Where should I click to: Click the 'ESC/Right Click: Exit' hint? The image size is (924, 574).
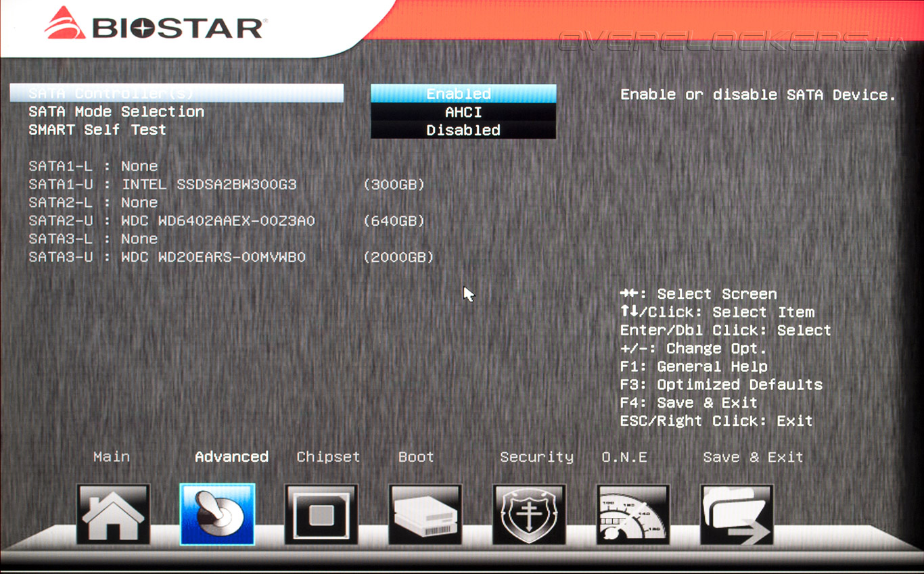[716, 421]
